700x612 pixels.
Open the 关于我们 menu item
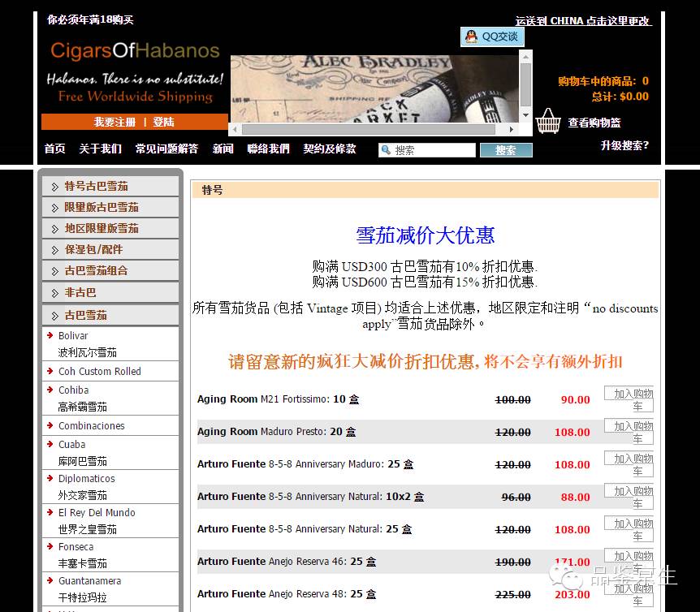[100, 149]
